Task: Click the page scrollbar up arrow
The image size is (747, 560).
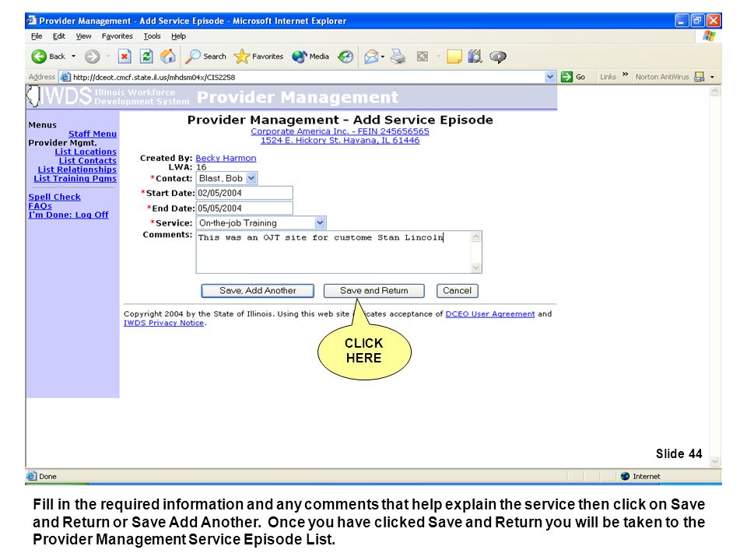Action: coord(714,92)
